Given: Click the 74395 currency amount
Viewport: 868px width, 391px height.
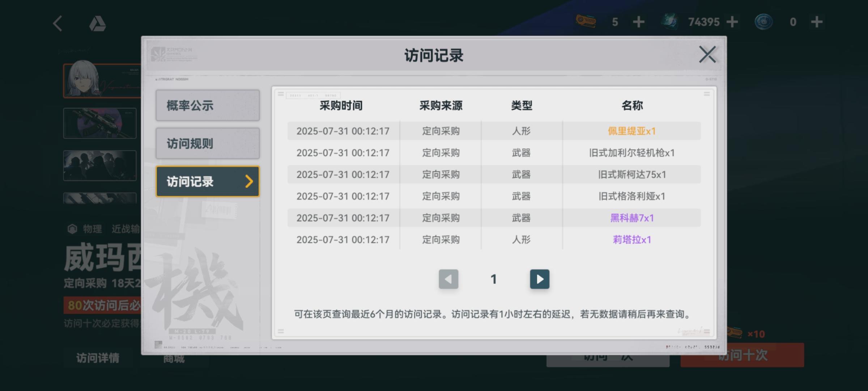Looking at the screenshot, I should coord(704,22).
